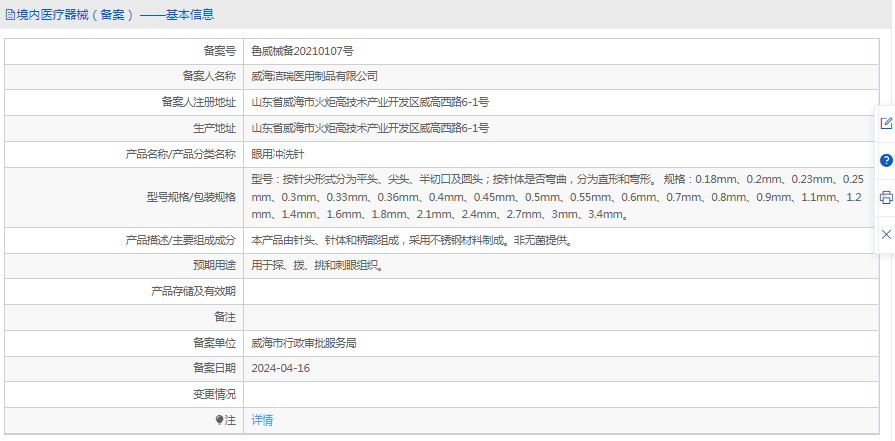Click product description 本产品由针头、针体和柄部组成 text
This screenshot has width=895, height=441.
(412, 240)
